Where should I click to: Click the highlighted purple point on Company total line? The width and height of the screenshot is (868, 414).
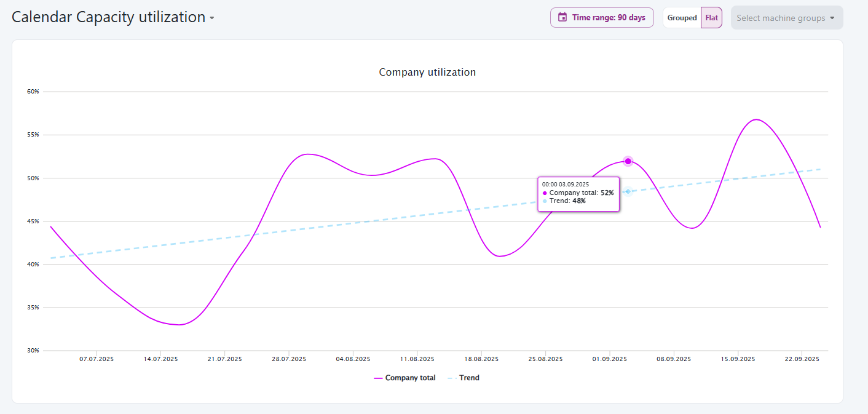pyautogui.click(x=628, y=161)
